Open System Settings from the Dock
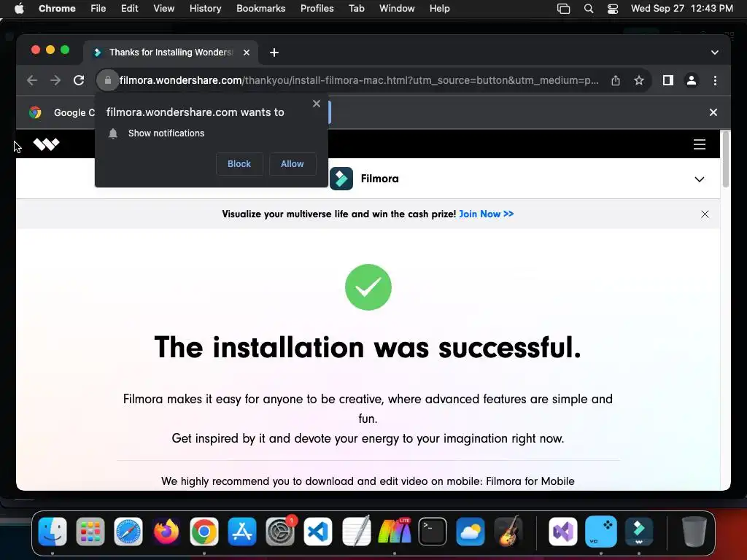The width and height of the screenshot is (747, 560). 280,531
